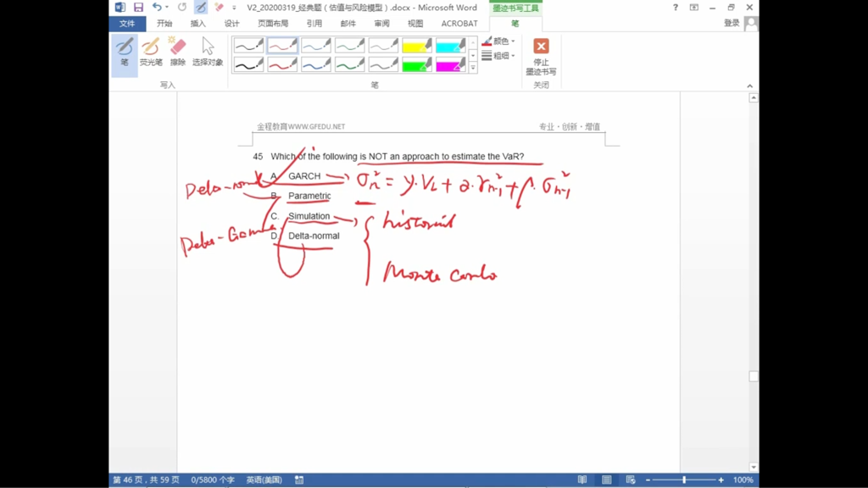Click the page count '第 46 页，共 59 页'
868x488 pixels.
[146, 480]
